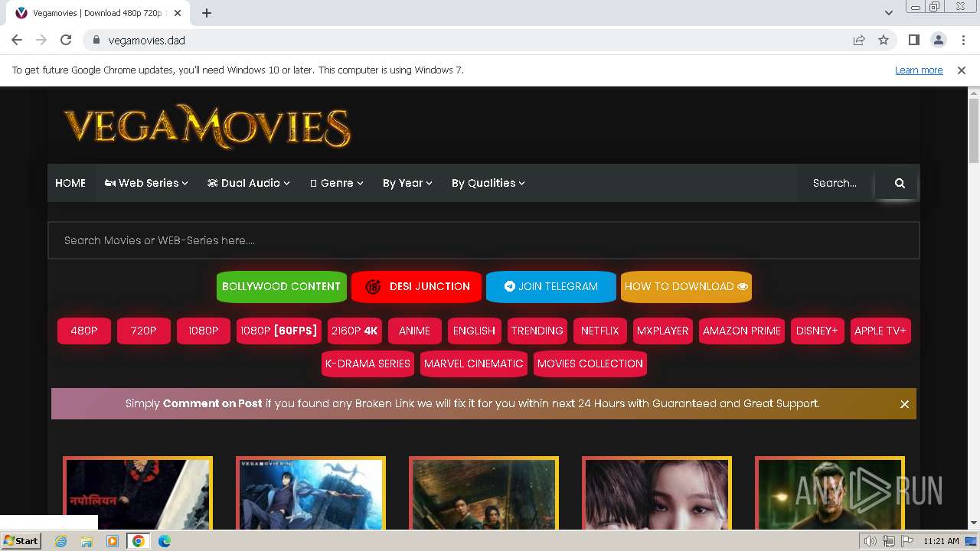980x551 pixels.
Task: Open the Windows Start menu
Action: (x=21, y=541)
